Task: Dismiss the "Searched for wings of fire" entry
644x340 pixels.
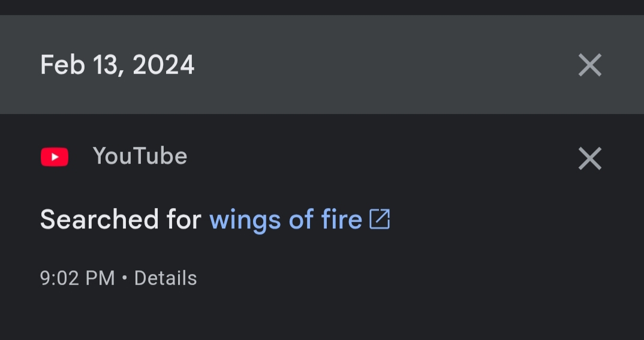Action: [589, 158]
